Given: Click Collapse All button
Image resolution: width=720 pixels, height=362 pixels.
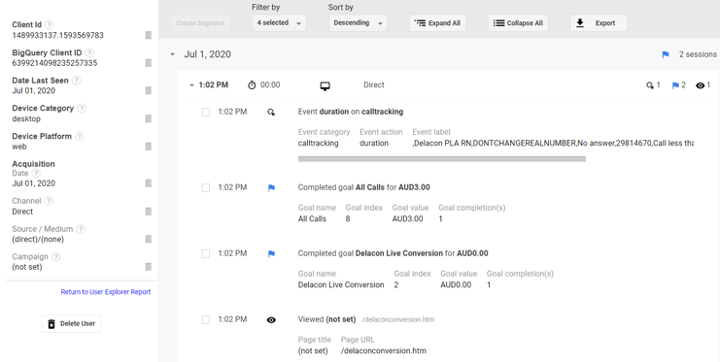Looking at the screenshot, I should click(518, 23).
